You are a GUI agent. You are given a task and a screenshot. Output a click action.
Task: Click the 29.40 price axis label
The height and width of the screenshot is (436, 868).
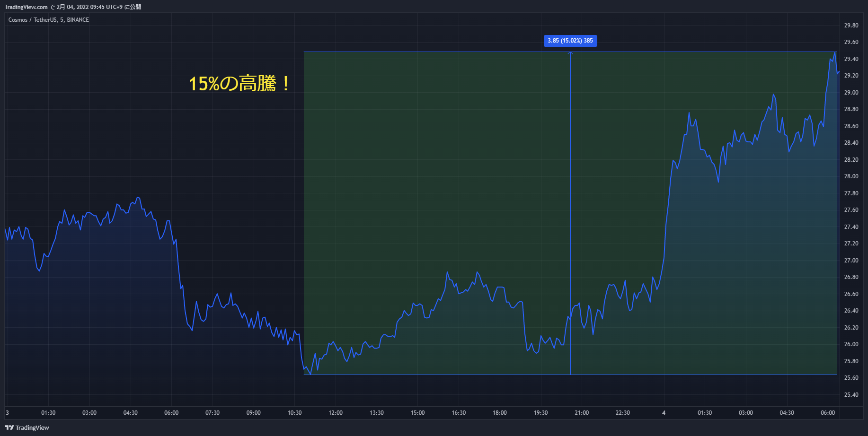tap(851, 59)
